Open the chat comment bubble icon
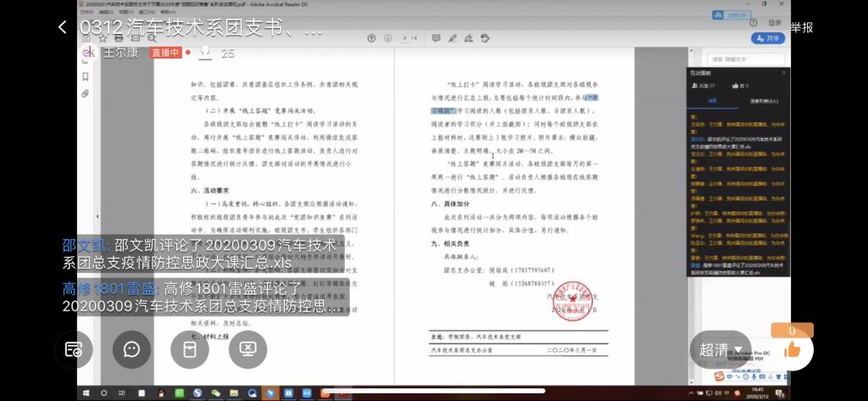The height and width of the screenshot is (401, 868). (x=131, y=348)
